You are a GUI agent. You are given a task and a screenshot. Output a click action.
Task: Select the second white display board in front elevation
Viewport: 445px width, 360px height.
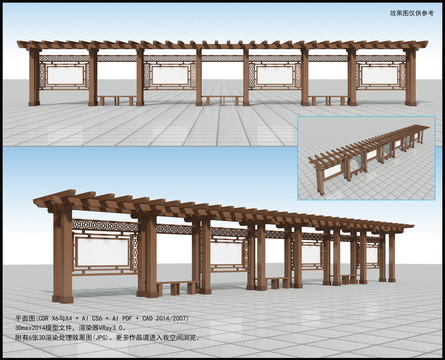pos(169,75)
